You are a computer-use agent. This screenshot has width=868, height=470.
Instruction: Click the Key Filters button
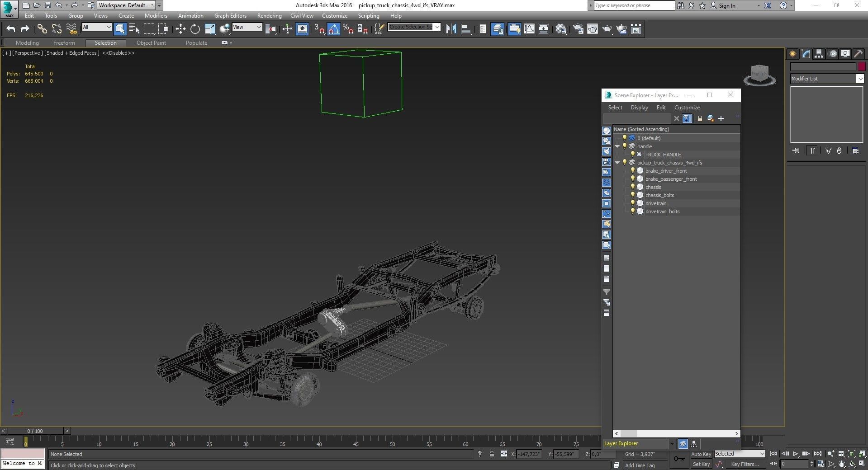[745, 464]
